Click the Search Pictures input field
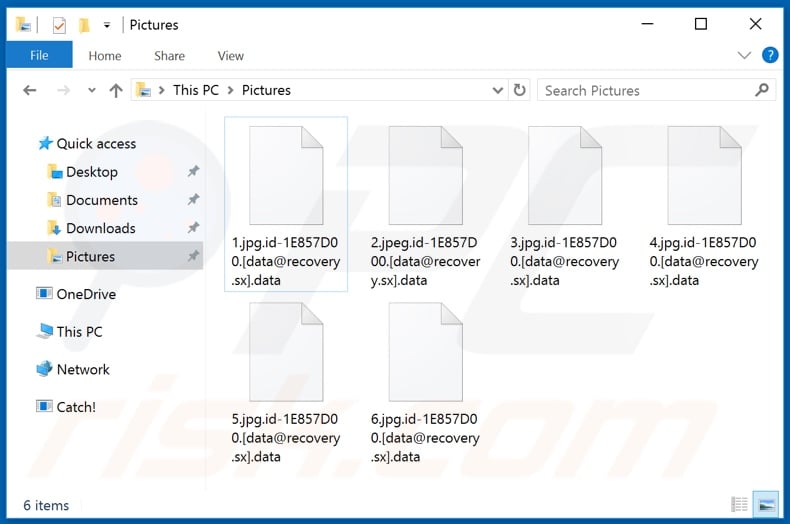This screenshot has width=790, height=524. point(645,90)
